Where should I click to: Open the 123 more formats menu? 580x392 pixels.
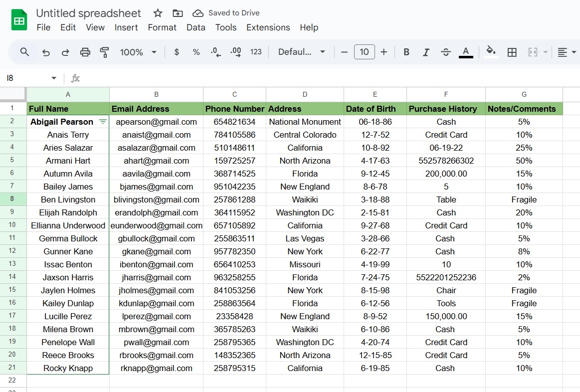click(256, 52)
